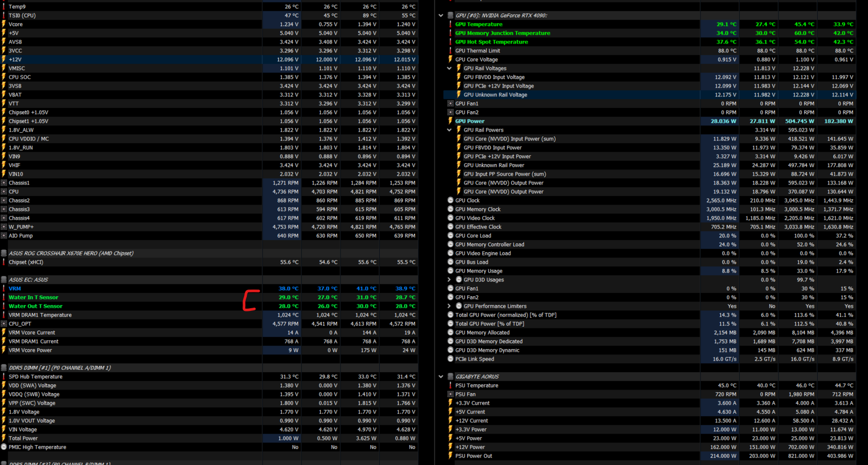The height and width of the screenshot is (465, 868).
Task: Collapse the GPU [#0] NVIDIA GeForce RTX 4090 section
Action: [441, 15]
